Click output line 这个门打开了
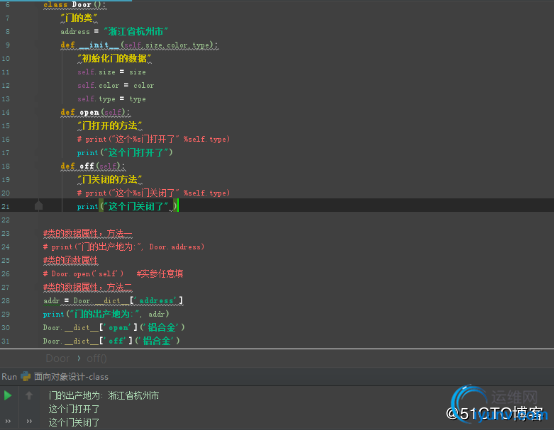The image size is (554, 431). [x=74, y=409]
